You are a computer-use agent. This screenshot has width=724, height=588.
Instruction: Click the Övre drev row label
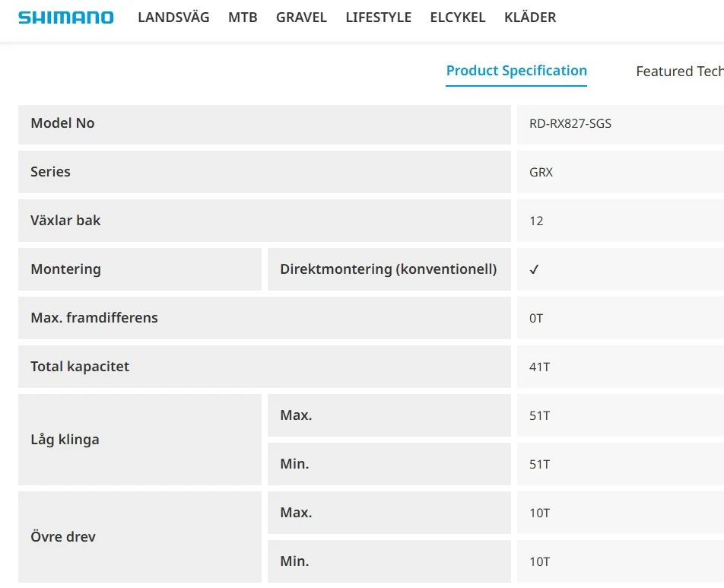(63, 537)
